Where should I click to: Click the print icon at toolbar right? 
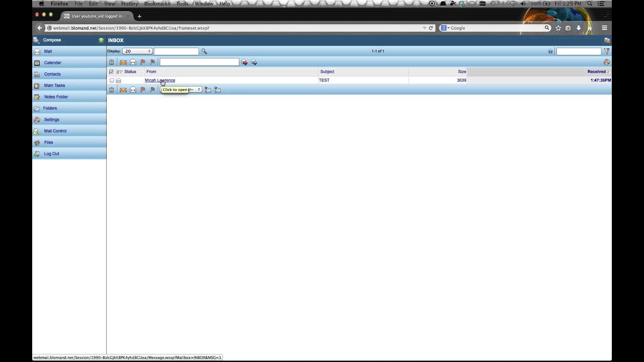tap(607, 62)
